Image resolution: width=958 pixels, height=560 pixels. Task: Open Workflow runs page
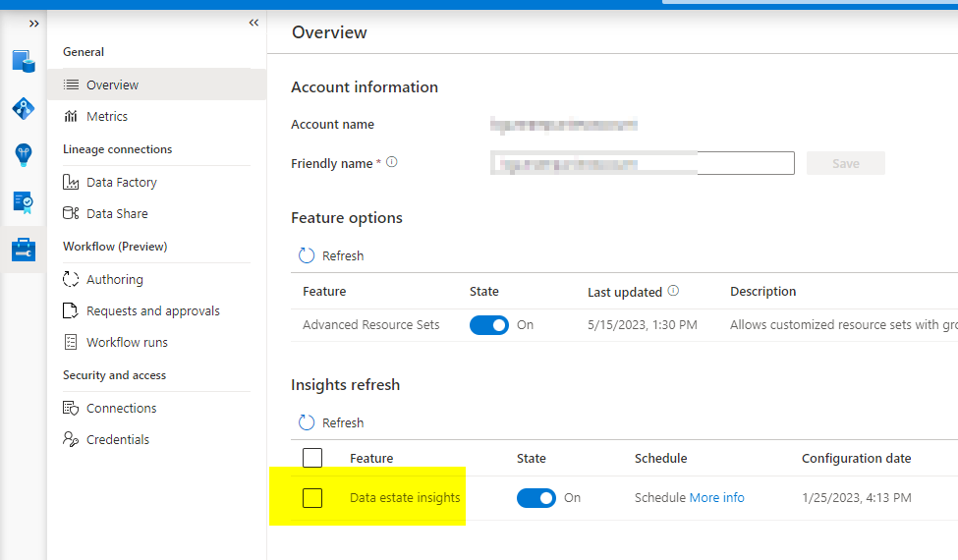click(127, 342)
